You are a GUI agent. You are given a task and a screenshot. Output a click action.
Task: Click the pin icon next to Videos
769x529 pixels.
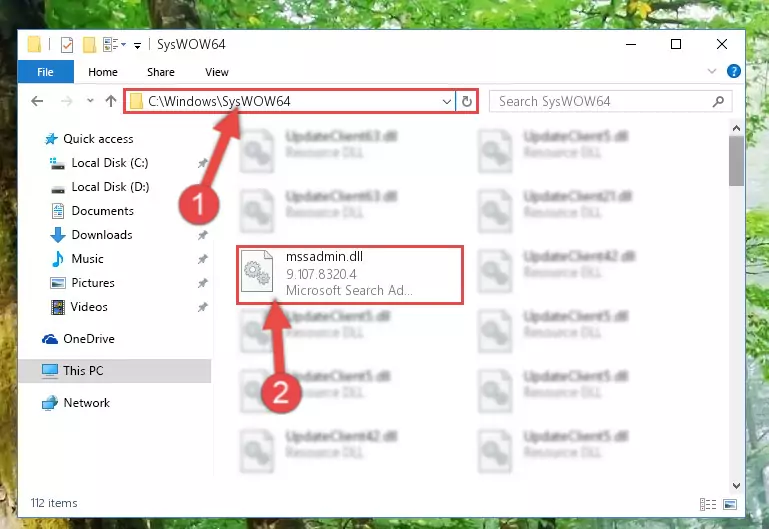click(x=202, y=307)
